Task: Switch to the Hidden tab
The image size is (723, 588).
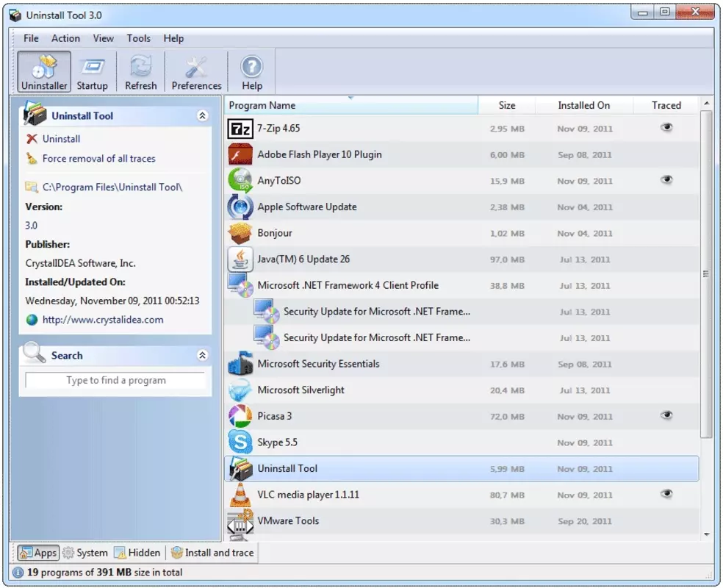Action: 137,553
